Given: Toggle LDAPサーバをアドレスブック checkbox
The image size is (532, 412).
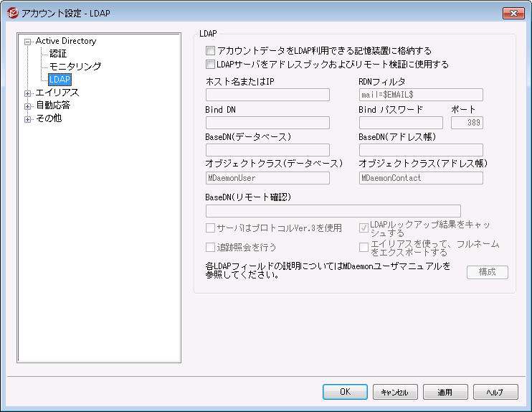Looking at the screenshot, I should coord(210,64).
